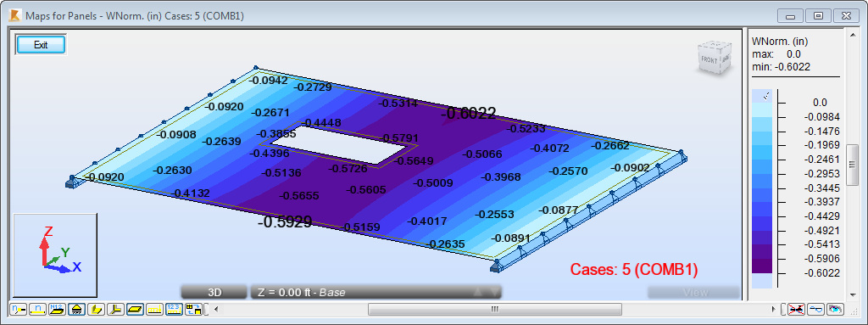Click the large -0.6022 label on slab
Viewport: 868px width, 325px height.
468,113
